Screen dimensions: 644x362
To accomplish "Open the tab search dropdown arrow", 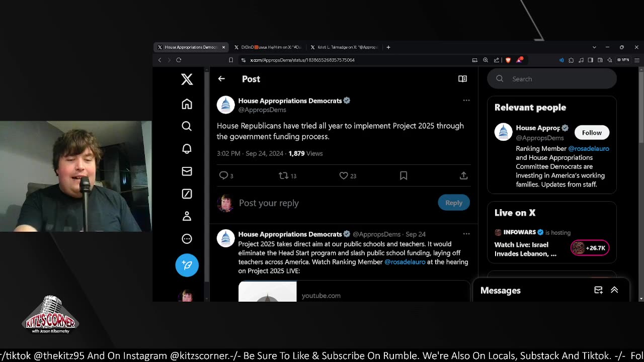I will (x=594, y=47).
